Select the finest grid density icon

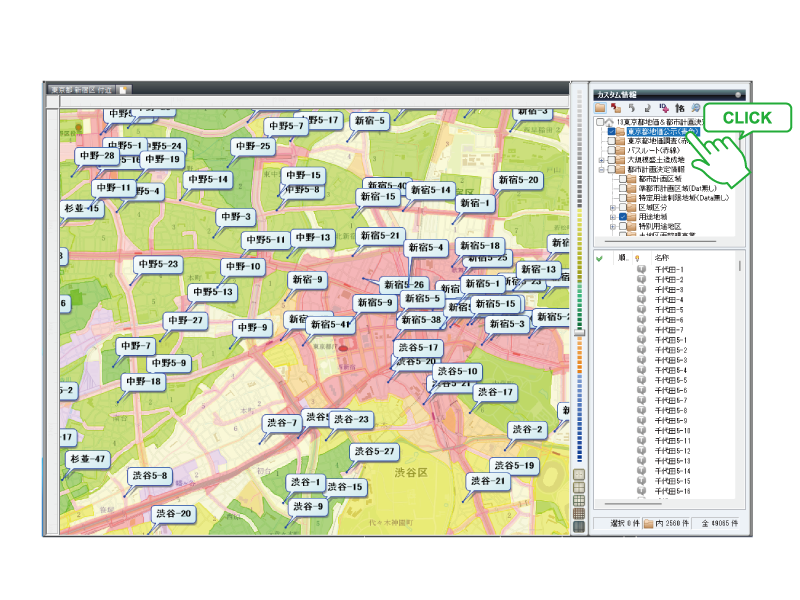[x=579, y=527]
